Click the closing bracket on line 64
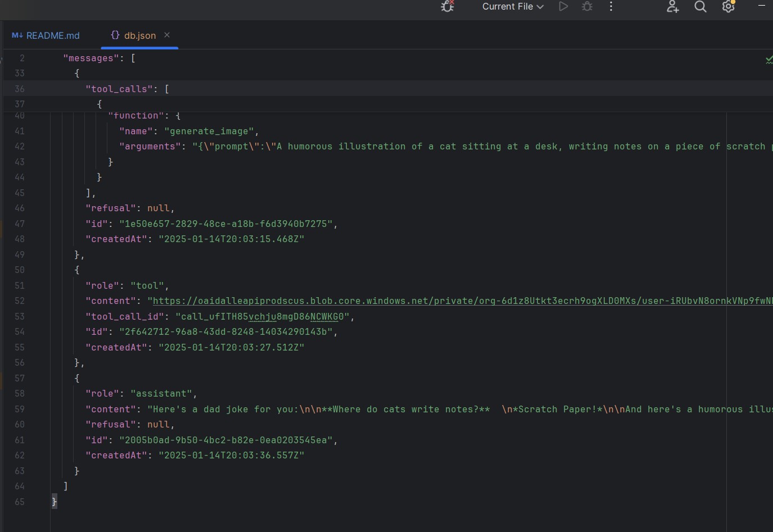 (x=66, y=486)
